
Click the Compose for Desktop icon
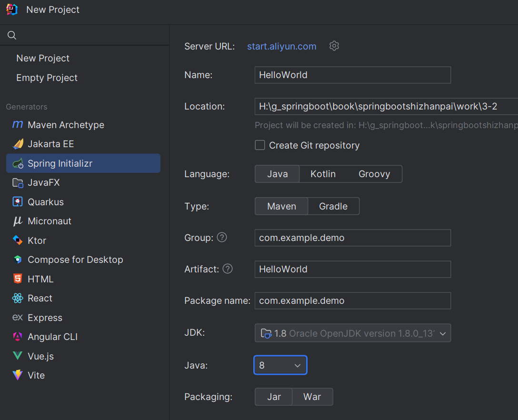(18, 260)
